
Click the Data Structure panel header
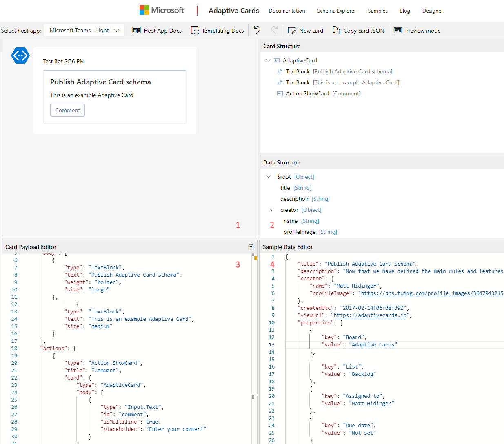(382, 162)
